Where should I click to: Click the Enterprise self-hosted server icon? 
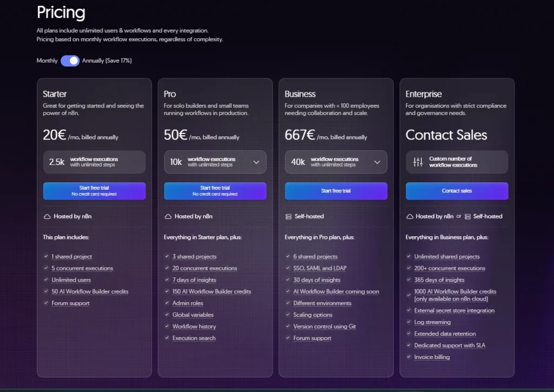[467, 216]
